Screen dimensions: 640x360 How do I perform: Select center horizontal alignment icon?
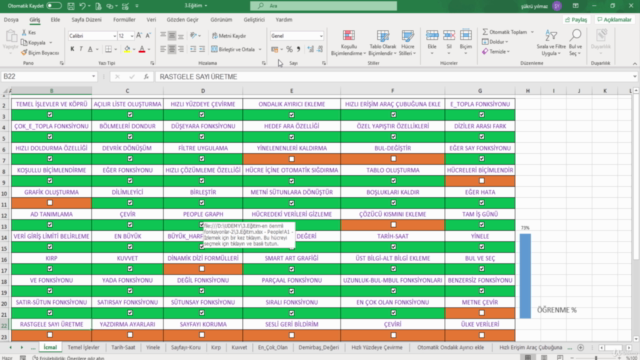click(x=172, y=49)
